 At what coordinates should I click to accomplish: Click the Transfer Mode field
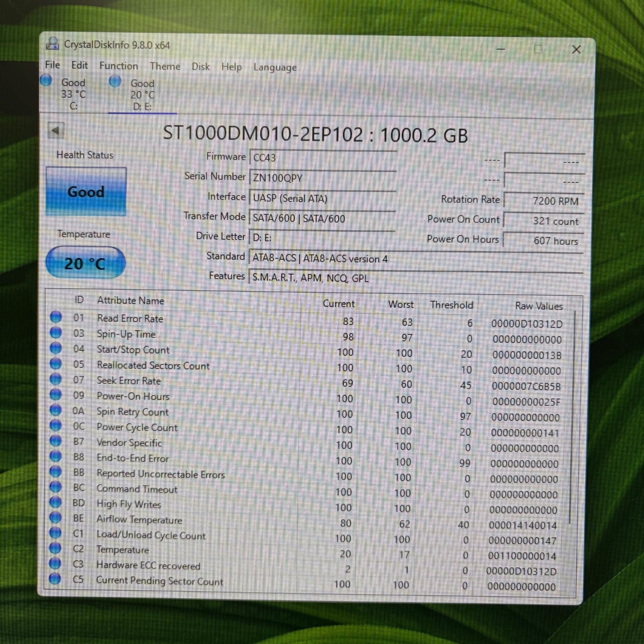tap(323, 218)
